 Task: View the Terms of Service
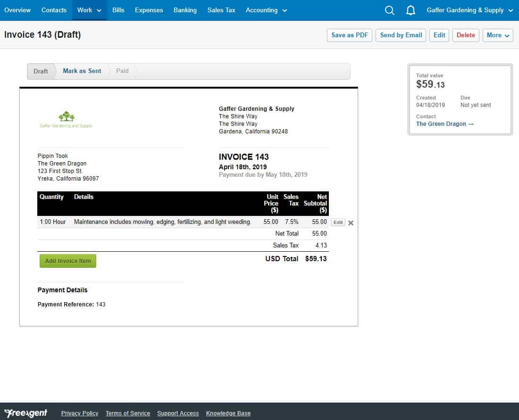pos(128,413)
